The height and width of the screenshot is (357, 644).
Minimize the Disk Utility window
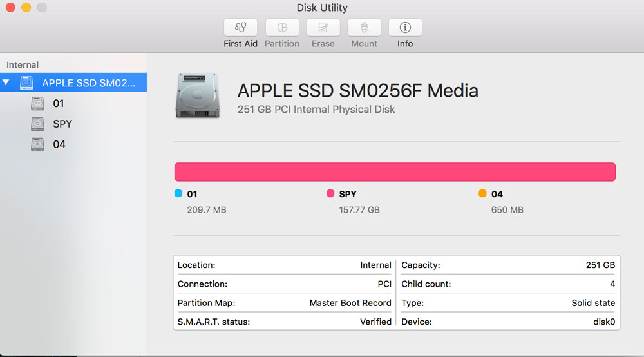(x=26, y=7)
